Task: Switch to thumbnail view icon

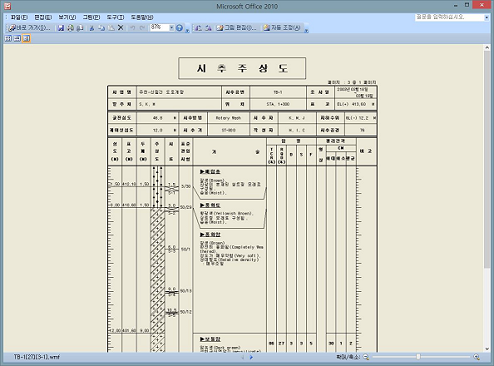Action: click(x=8, y=39)
